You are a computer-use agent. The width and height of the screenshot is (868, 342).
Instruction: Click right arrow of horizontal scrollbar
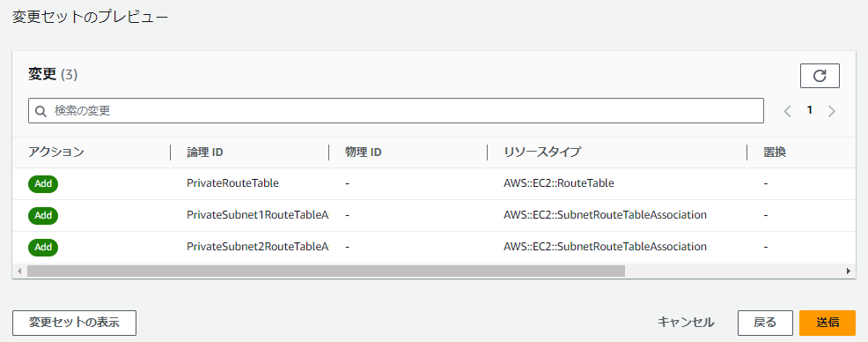(848, 271)
